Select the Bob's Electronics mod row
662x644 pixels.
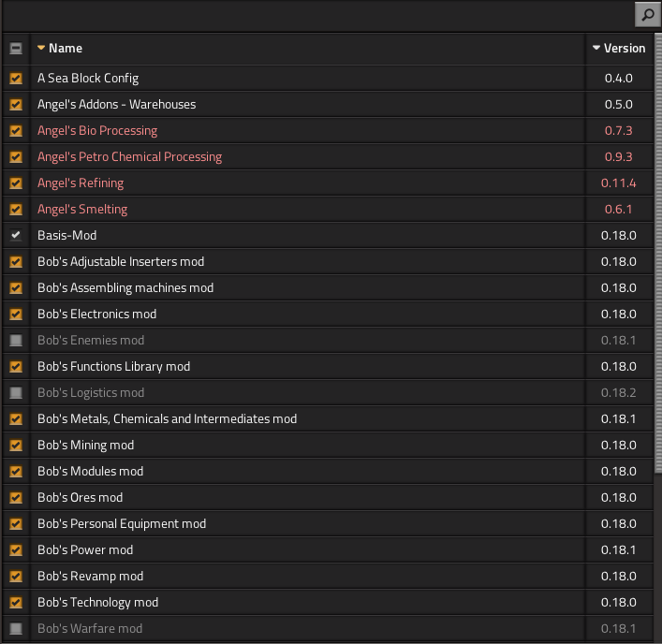(96, 315)
